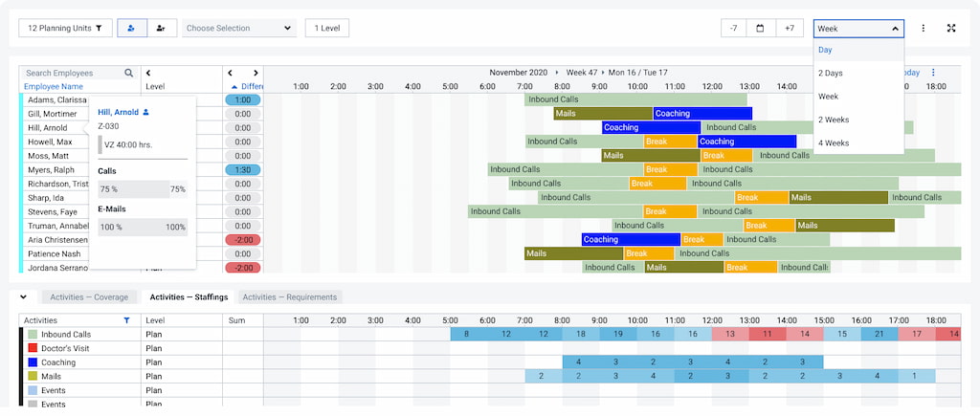This screenshot has height=416, width=980.
Task: Select employee Myers, Ralph
Action: pyautogui.click(x=52, y=170)
